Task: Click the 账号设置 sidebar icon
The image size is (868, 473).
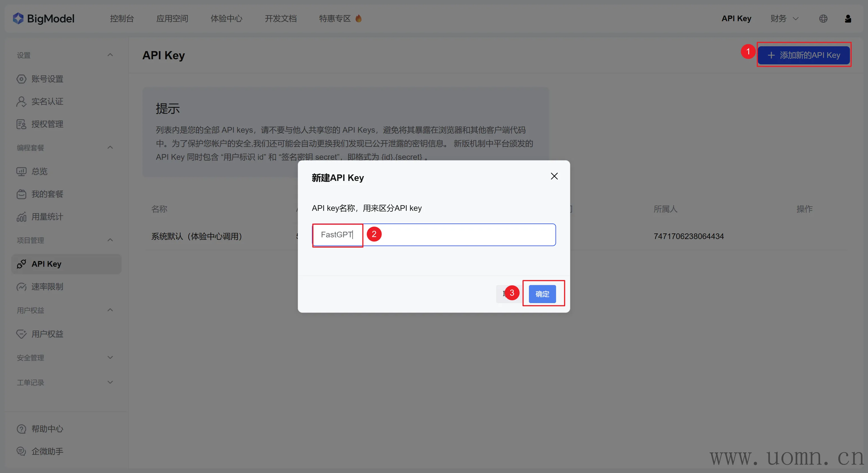Action: coord(21,79)
